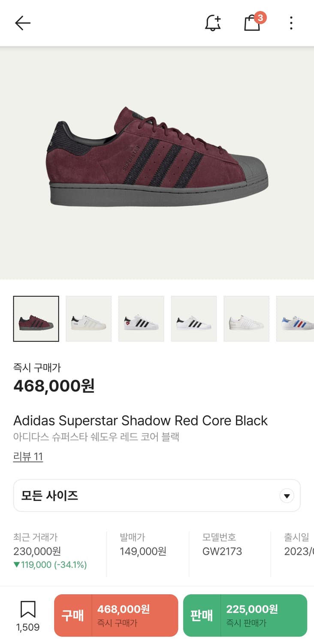Select the fifth all-white sneaker thumbnail
314x644 pixels.
pos(246,319)
